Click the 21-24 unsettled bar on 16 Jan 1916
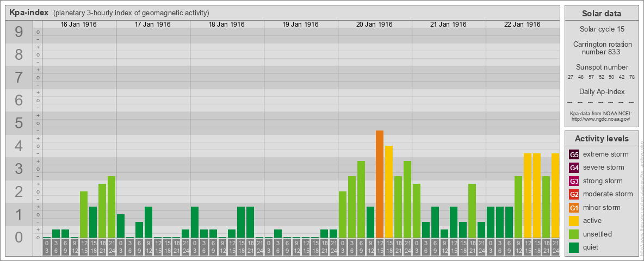644x261 pixels. point(112,207)
